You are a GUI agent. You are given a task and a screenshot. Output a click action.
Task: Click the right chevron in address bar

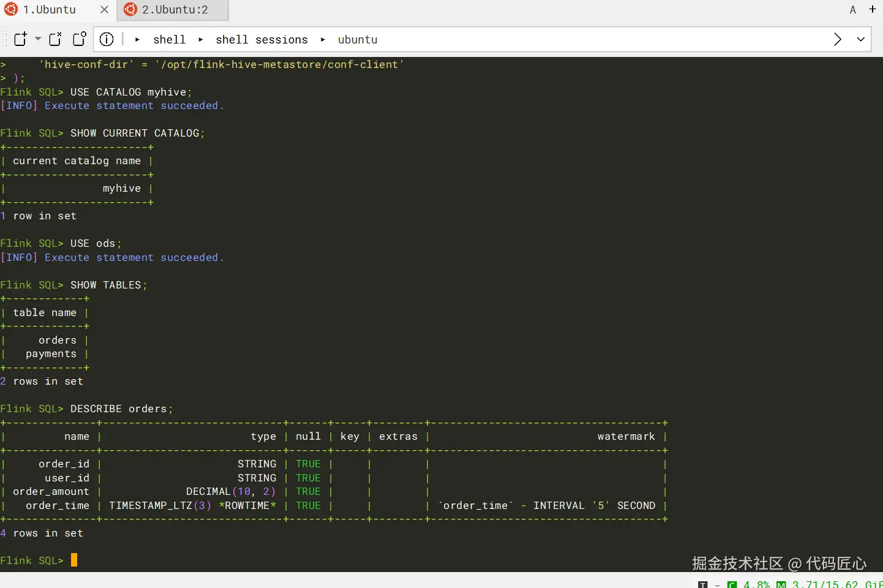(x=838, y=39)
